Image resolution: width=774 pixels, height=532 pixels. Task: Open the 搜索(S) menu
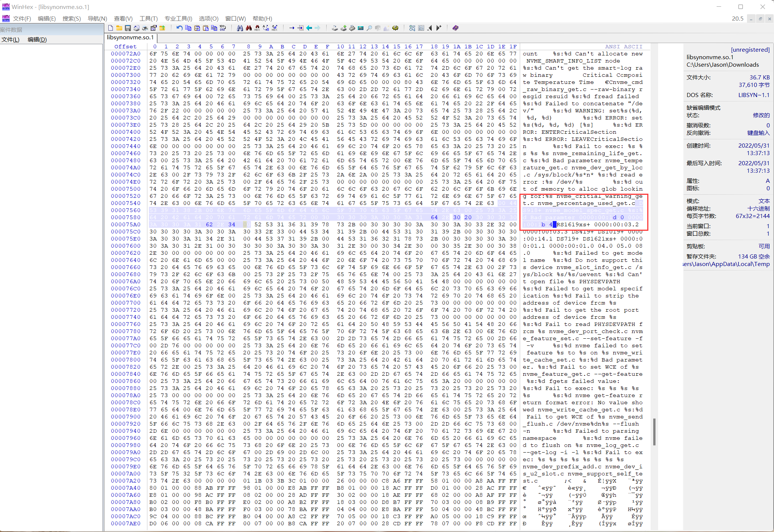tap(71, 18)
